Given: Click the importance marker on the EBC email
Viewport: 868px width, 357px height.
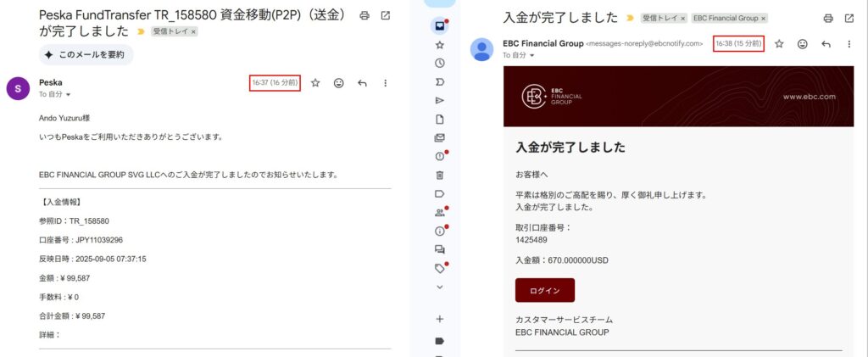Looking at the screenshot, I should point(630,19).
